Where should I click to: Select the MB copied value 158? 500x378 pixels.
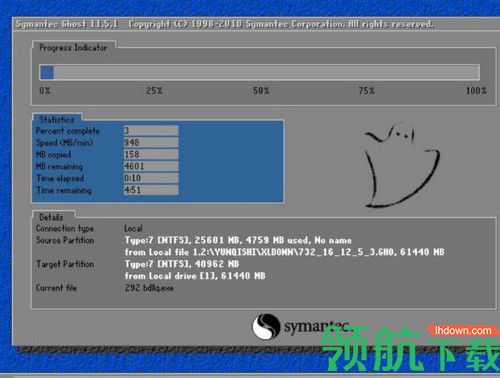pos(151,154)
